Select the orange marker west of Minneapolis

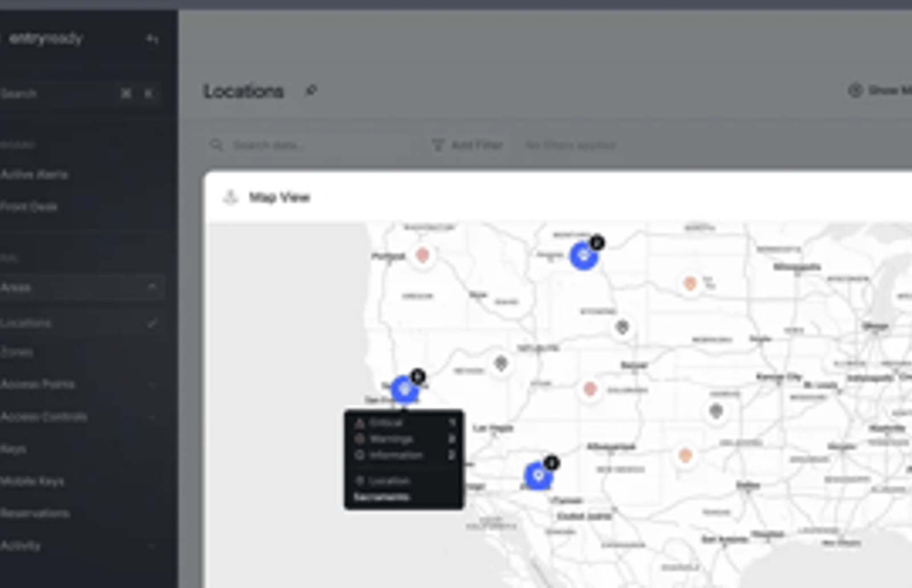(x=690, y=283)
